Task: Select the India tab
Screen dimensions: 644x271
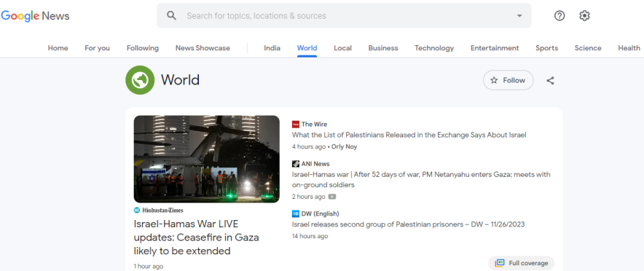Action: pyautogui.click(x=272, y=48)
